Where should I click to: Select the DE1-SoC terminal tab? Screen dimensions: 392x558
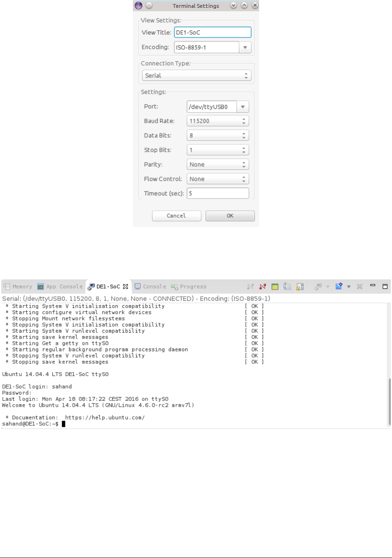click(108, 286)
